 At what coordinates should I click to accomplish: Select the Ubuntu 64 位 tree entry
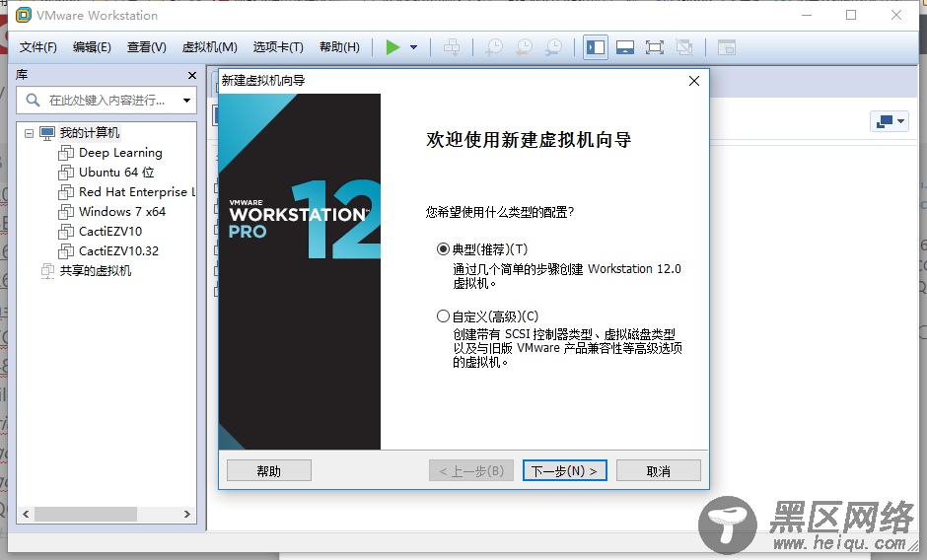pos(116,173)
